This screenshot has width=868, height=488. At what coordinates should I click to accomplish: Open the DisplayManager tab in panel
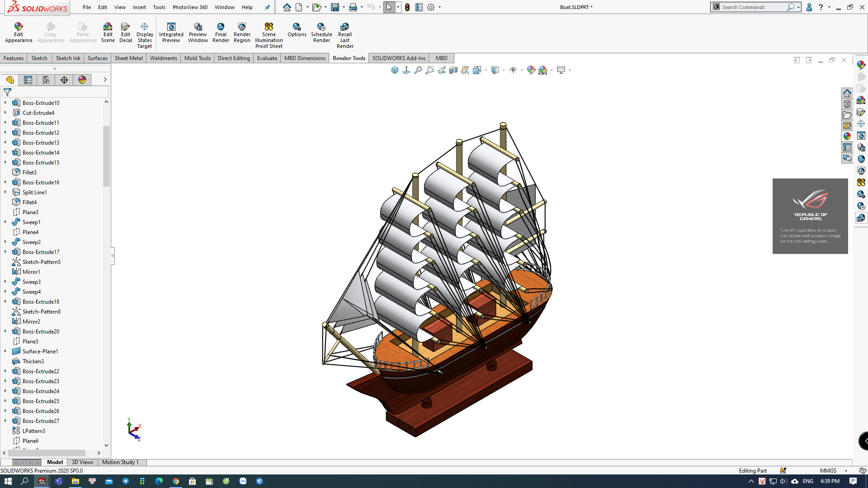click(x=82, y=80)
